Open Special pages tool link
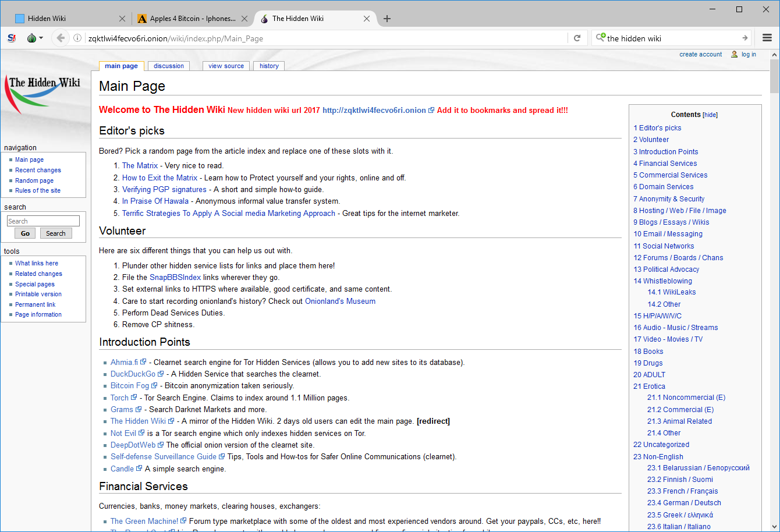780x532 pixels. (x=35, y=284)
